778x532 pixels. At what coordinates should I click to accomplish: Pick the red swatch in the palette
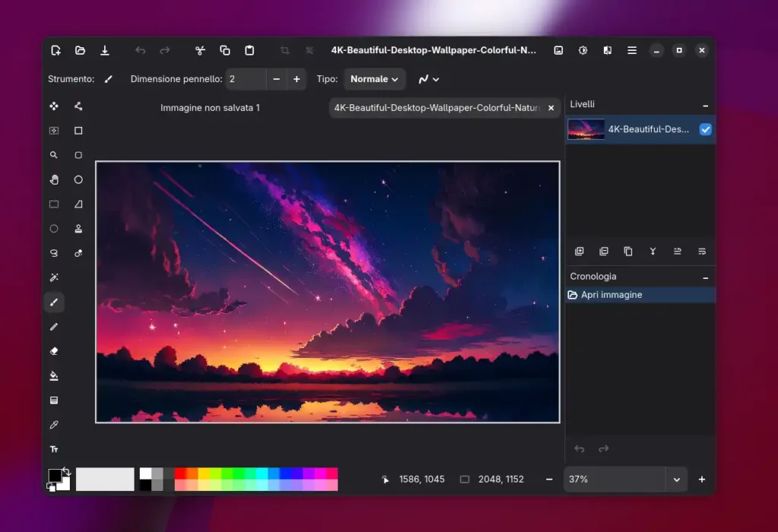coord(180,473)
